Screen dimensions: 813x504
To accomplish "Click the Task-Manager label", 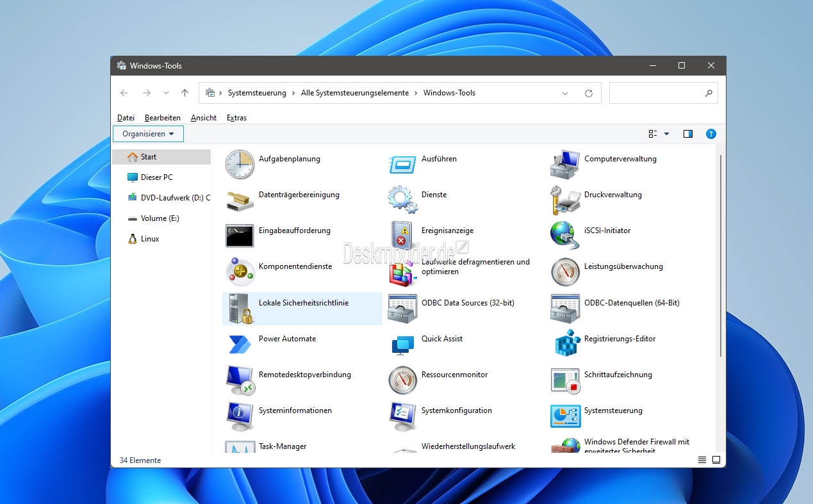I will coord(283,446).
